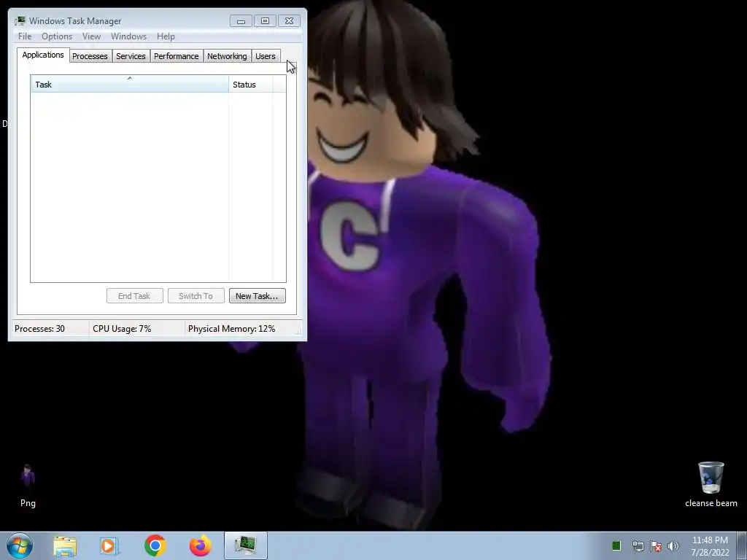Select the Applications tab

pyautogui.click(x=43, y=55)
